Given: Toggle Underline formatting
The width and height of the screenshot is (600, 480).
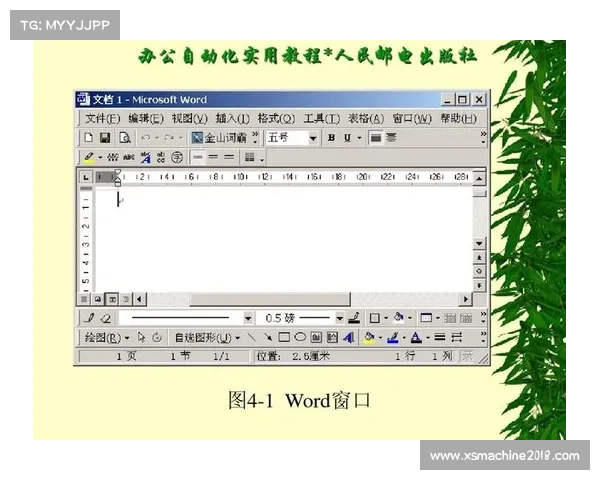Looking at the screenshot, I should [347, 137].
